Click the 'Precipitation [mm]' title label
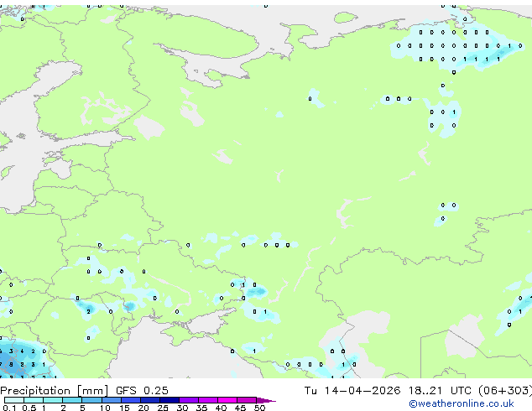 [55, 391]
